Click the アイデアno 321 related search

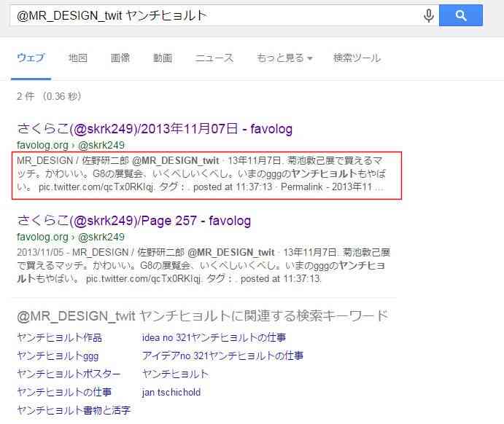click(x=222, y=356)
